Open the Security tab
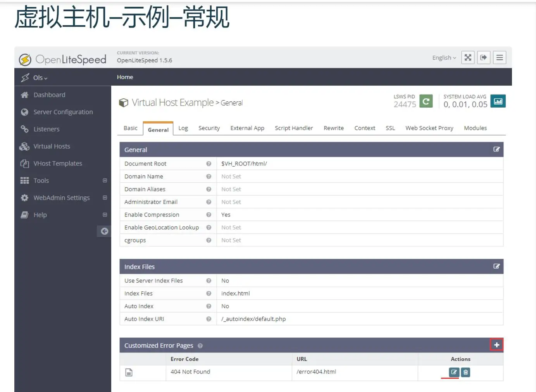Image resolution: width=536 pixels, height=392 pixels. click(x=209, y=128)
